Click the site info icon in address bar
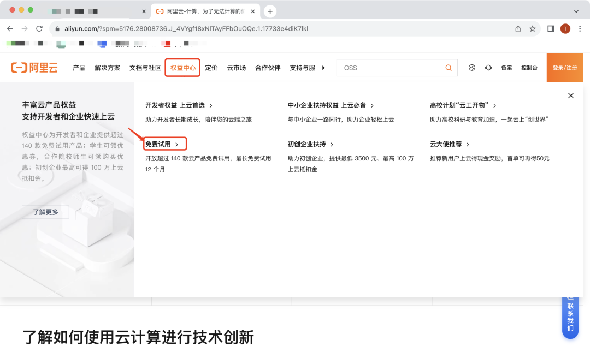 (x=58, y=28)
